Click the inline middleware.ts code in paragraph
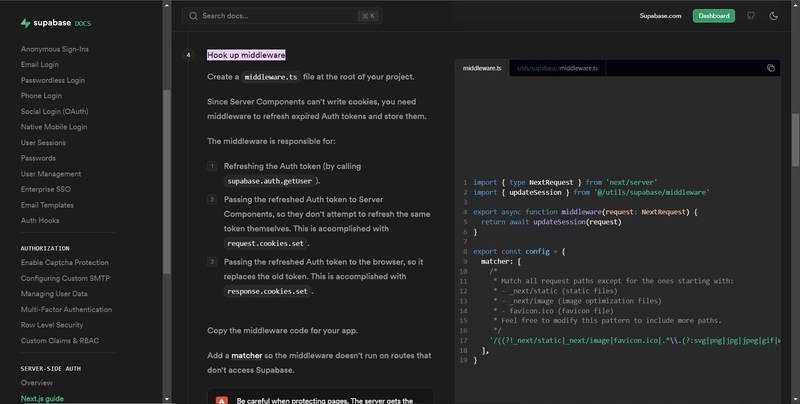800x404 pixels. [x=270, y=77]
